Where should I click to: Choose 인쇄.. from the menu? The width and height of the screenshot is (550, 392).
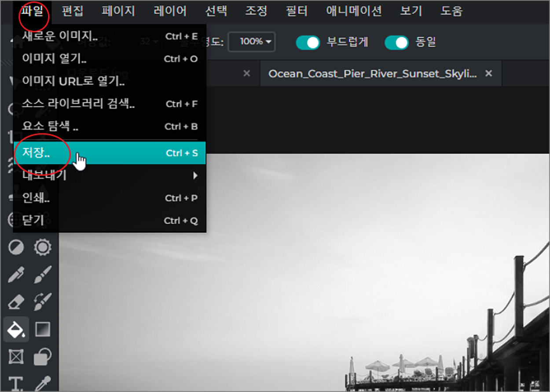(x=110, y=198)
